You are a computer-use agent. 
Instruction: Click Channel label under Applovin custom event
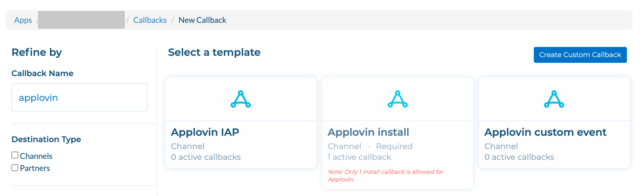pos(501,146)
